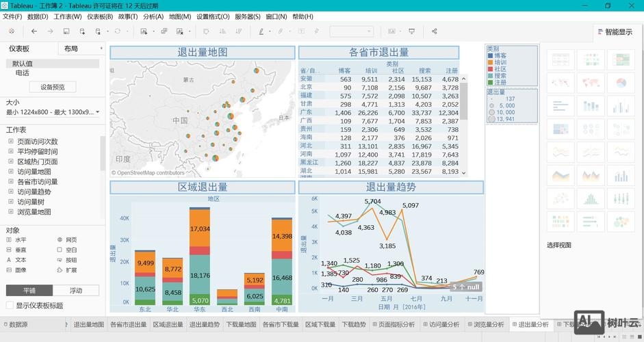
Task: Click the 5个 null indicator on trend chart
Action: pyautogui.click(x=466, y=287)
